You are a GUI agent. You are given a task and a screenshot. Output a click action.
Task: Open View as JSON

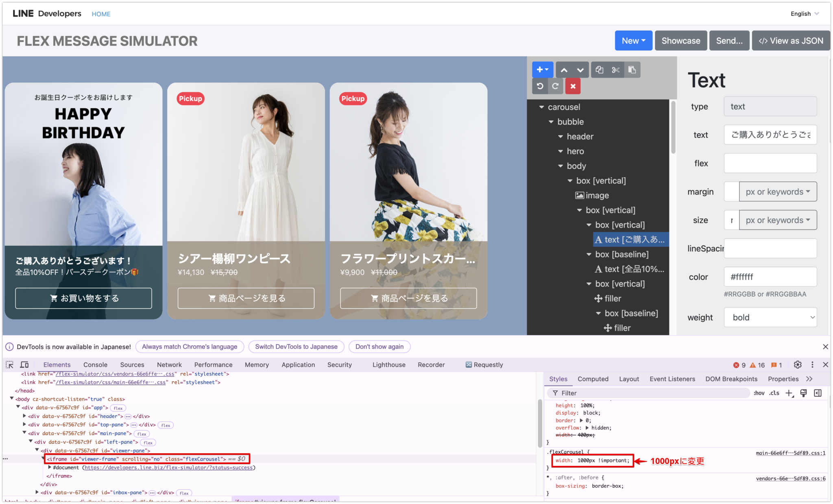pos(790,40)
